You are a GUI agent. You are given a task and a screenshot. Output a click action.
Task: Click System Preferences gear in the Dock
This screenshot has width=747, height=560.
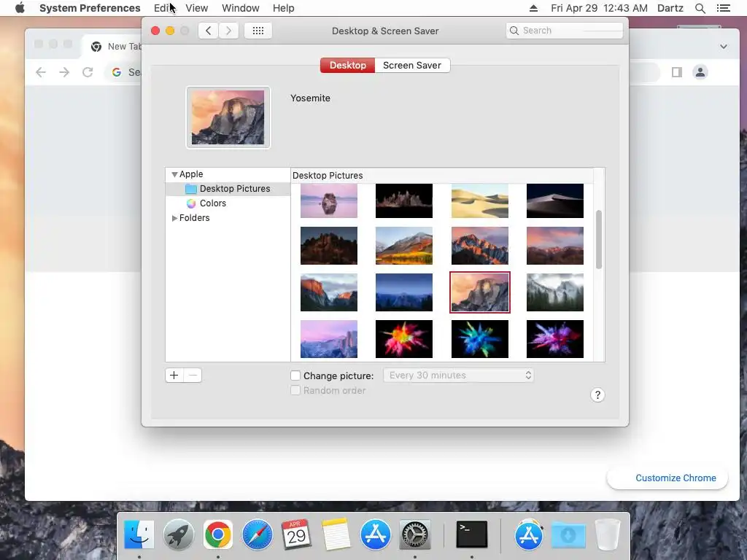pyautogui.click(x=415, y=534)
